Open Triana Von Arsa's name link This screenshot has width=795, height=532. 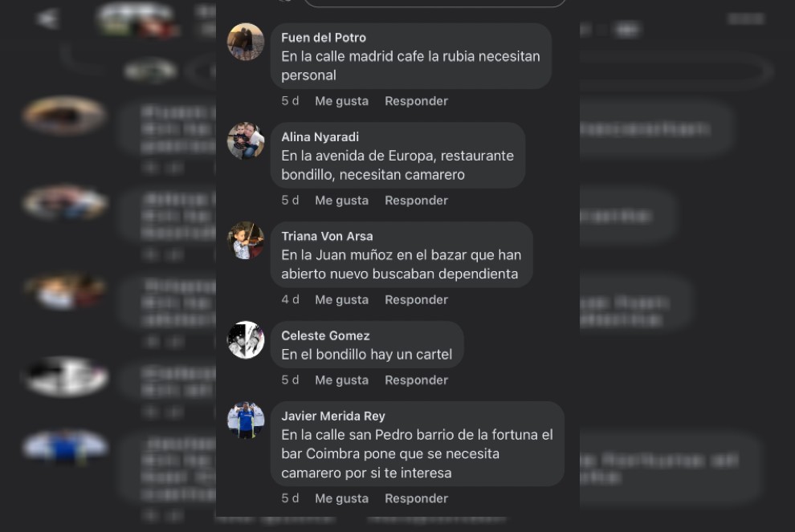click(x=327, y=236)
